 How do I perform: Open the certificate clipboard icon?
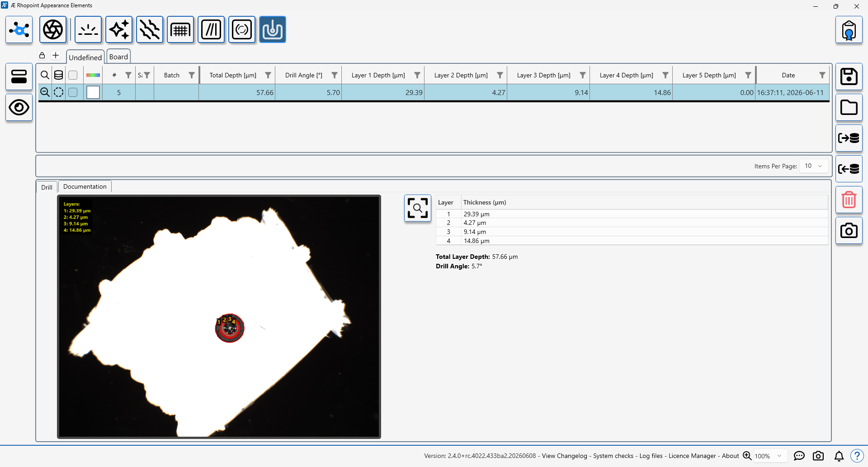849,29
